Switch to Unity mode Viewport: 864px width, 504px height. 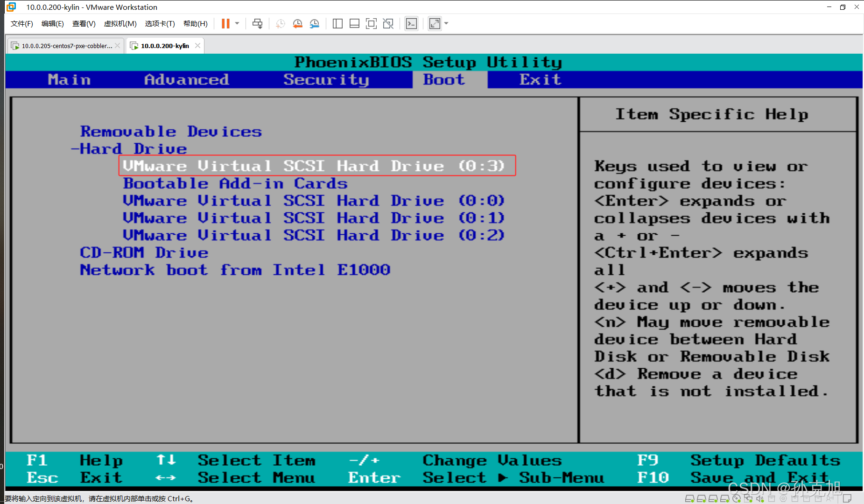tap(388, 23)
